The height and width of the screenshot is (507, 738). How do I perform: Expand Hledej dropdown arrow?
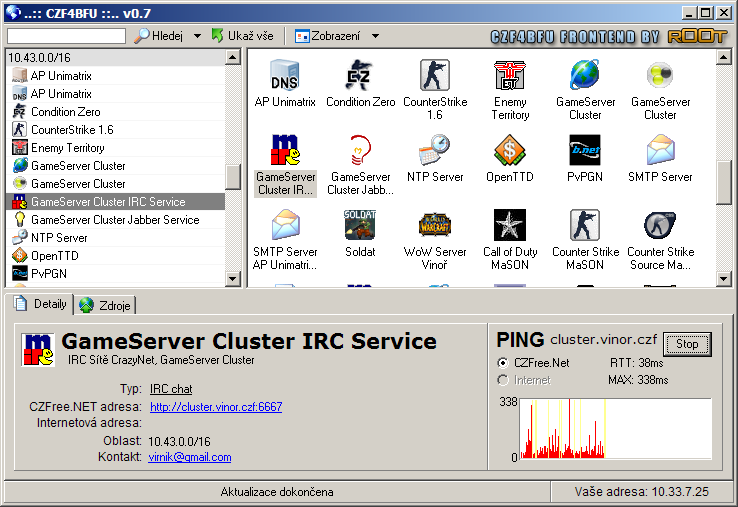[x=197, y=36]
